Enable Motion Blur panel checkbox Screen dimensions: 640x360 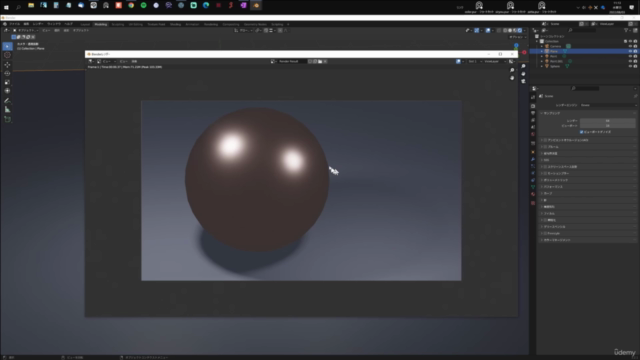point(545,173)
